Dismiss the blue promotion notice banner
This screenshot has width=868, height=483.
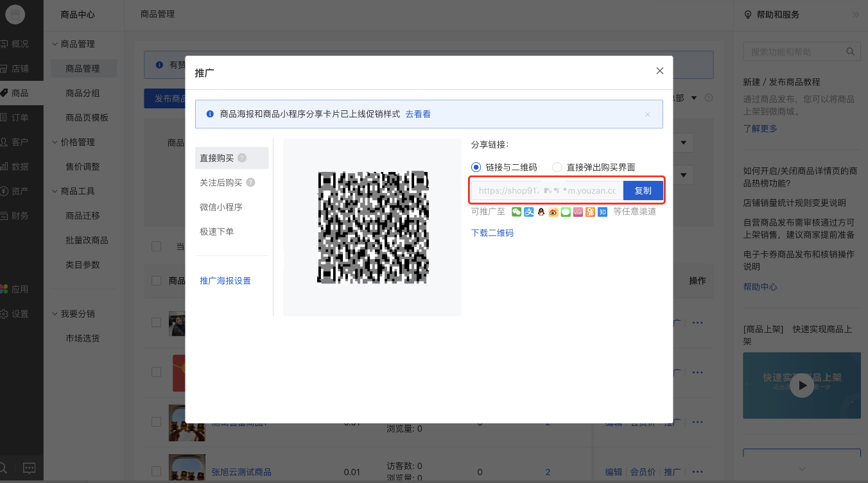tap(647, 114)
